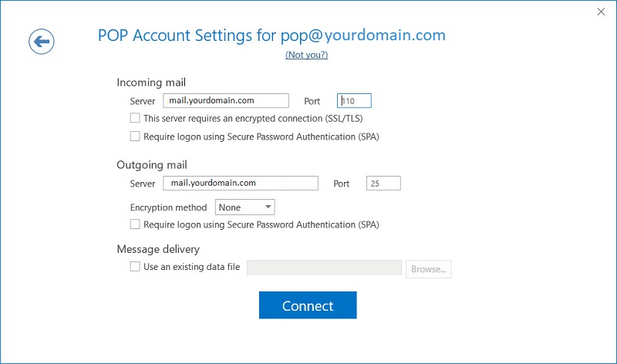The height and width of the screenshot is (364, 617).
Task: Click the POP Account Settings title text
Action: [x=271, y=35]
